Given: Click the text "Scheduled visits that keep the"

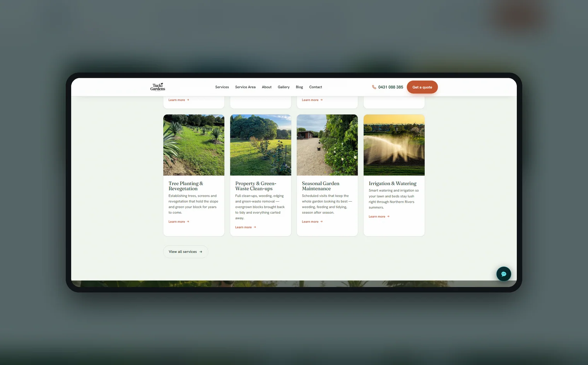Looking at the screenshot, I should tap(325, 196).
